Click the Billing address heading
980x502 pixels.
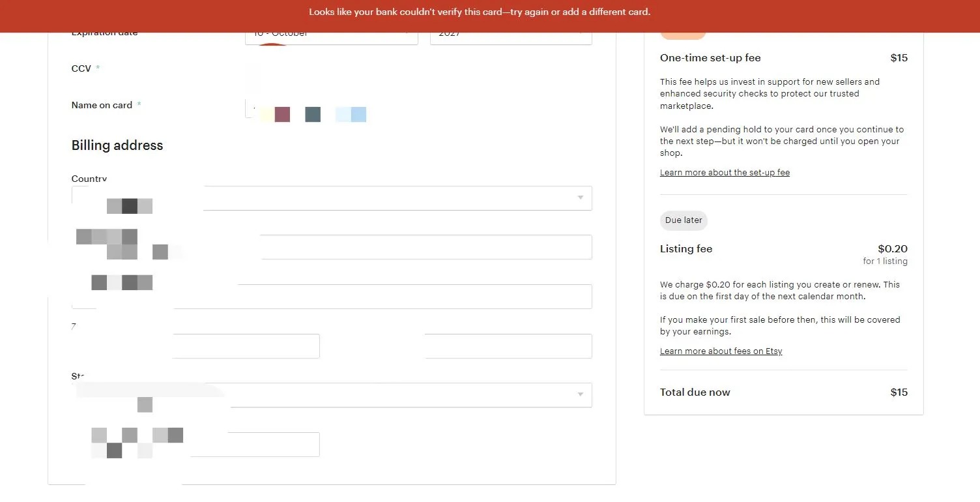117,145
